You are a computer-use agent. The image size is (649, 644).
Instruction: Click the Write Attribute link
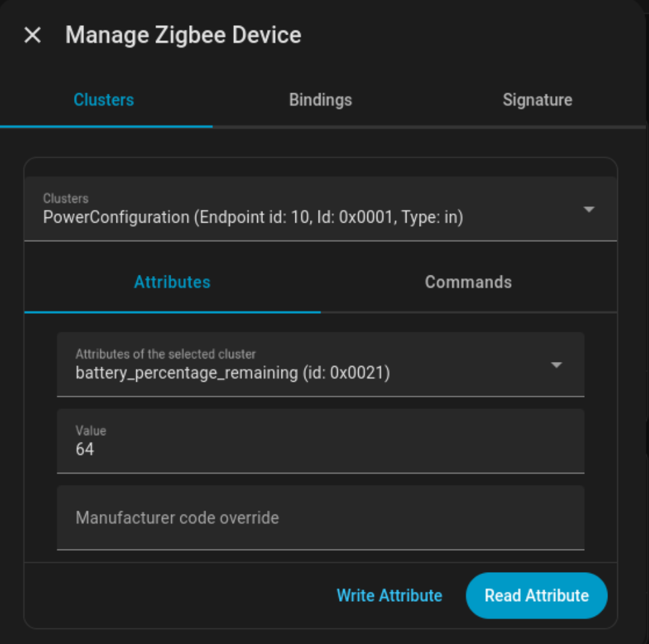tap(389, 596)
